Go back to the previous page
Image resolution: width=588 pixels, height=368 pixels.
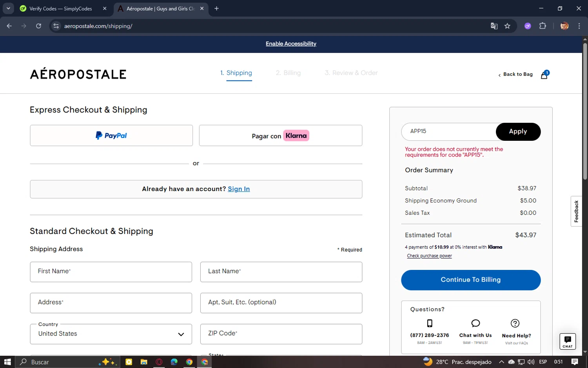point(9,26)
